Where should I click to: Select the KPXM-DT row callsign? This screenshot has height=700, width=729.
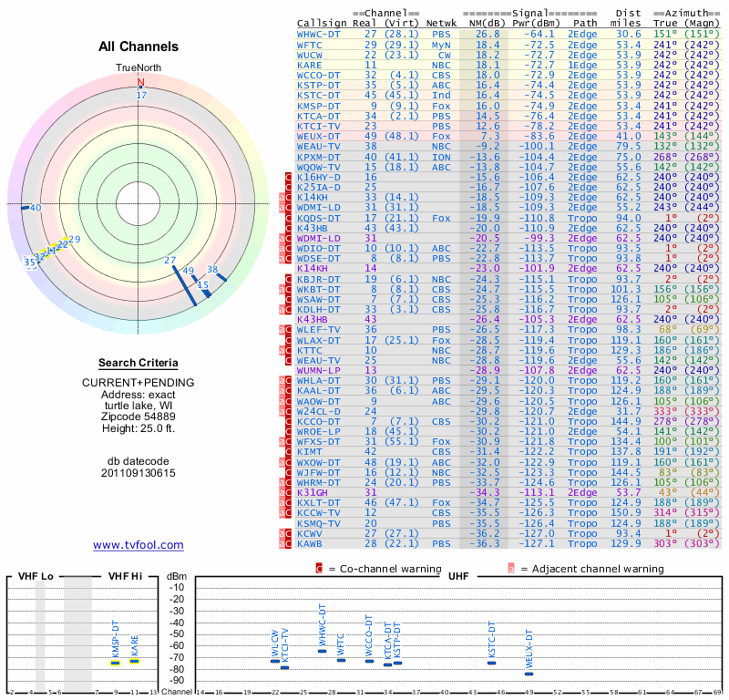pyautogui.click(x=320, y=157)
